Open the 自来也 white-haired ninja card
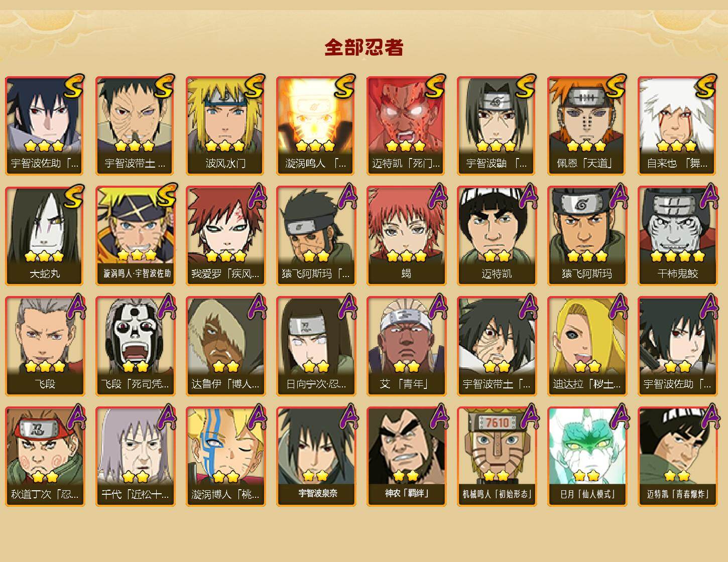This screenshot has width=728, height=562. [677, 125]
